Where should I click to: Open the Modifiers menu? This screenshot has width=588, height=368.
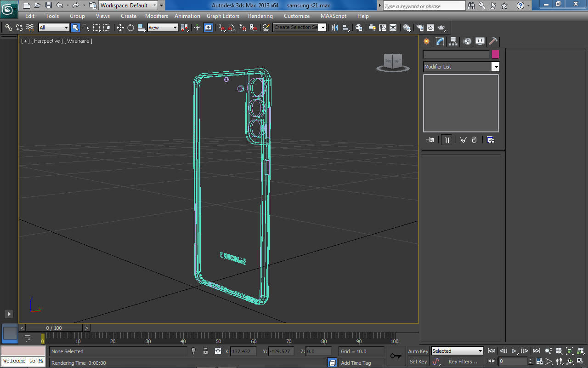(x=157, y=16)
